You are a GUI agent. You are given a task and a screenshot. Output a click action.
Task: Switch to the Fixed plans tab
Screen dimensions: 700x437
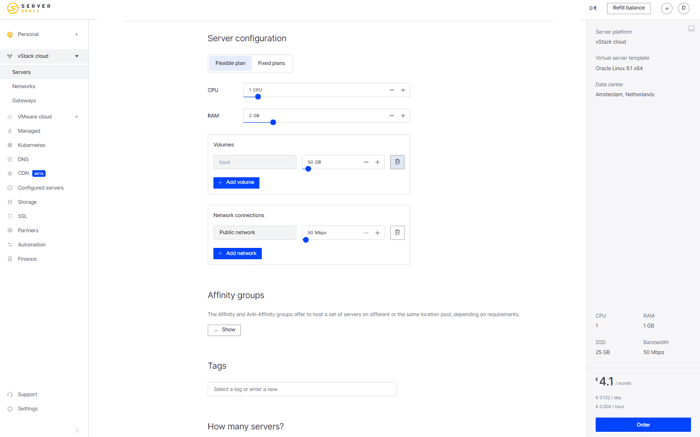tap(271, 63)
